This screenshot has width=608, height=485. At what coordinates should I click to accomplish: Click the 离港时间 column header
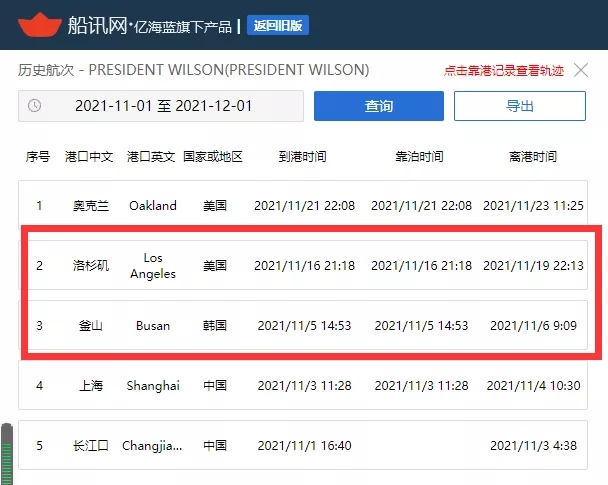pyautogui.click(x=533, y=157)
